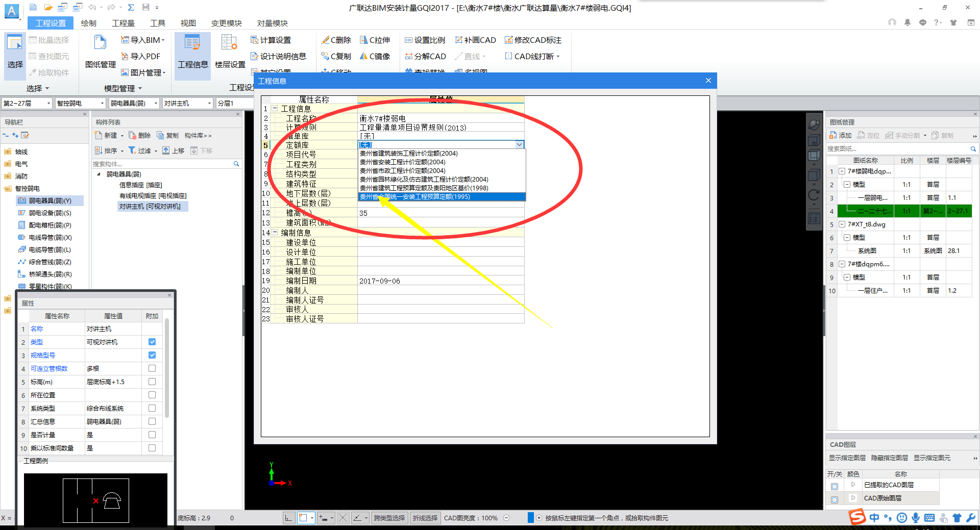Open the 视图 ribbon tab
Image resolution: width=980 pixels, height=530 pixels.
[x=188, y=23]
